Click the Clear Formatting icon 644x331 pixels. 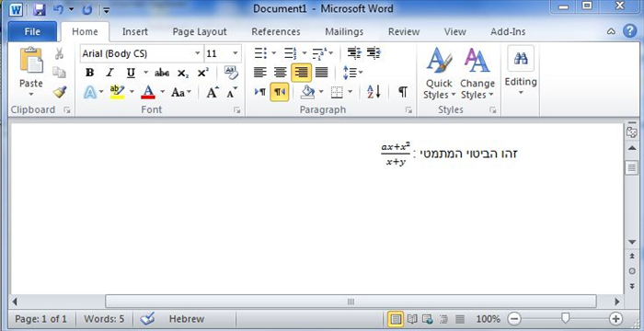(x=231, y=73)
